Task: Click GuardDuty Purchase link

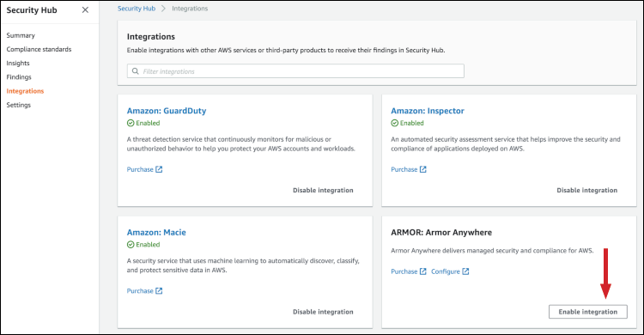Action: [140, 169]
